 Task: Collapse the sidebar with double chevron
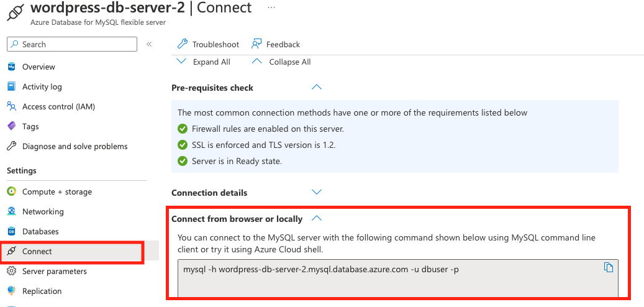149,44
